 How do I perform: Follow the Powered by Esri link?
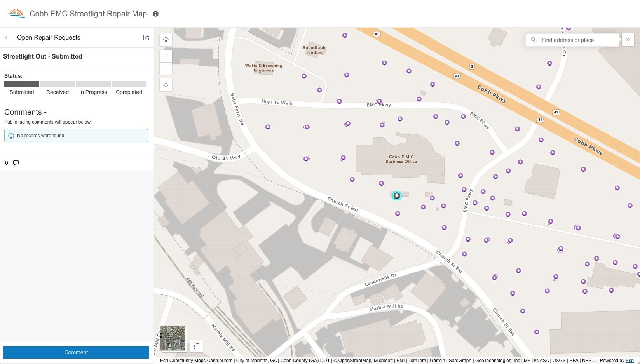coord(629,361)
